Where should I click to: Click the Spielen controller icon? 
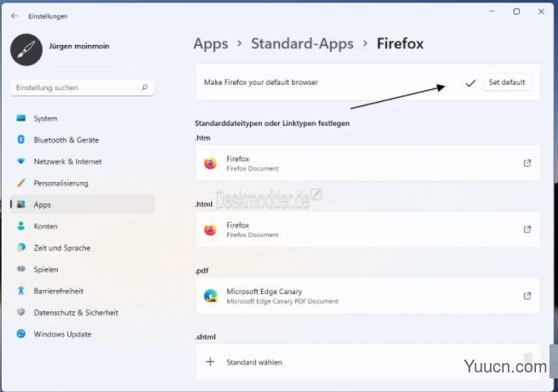(x=21, y=269)
